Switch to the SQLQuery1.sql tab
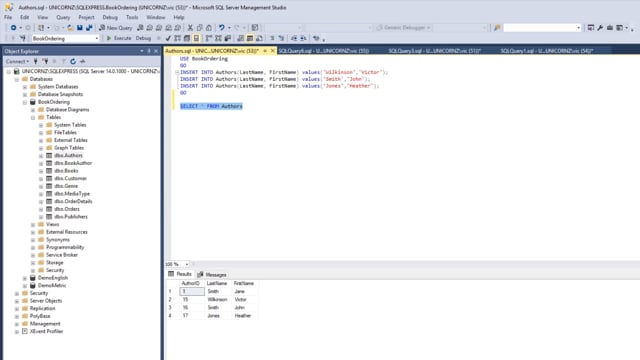This screenshot has height=360, width=640. pyautogui.click(x=547, y=51)
